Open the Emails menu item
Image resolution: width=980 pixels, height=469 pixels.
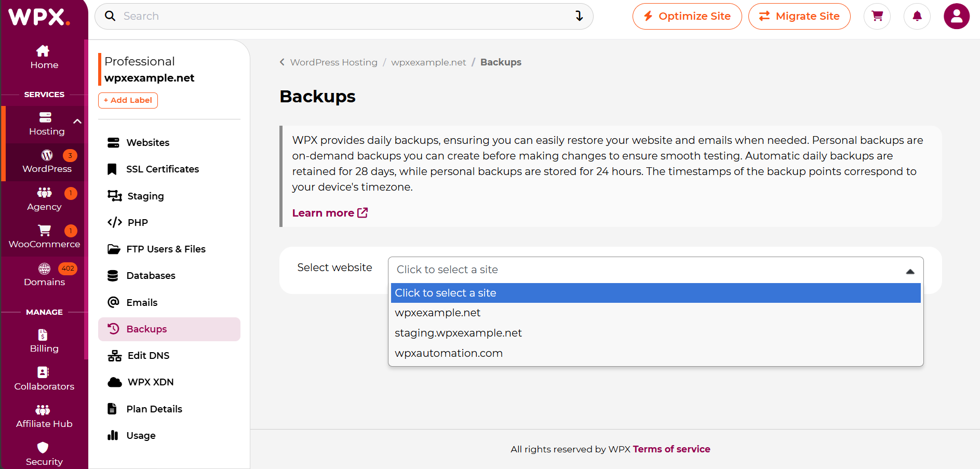pos(169,302)
